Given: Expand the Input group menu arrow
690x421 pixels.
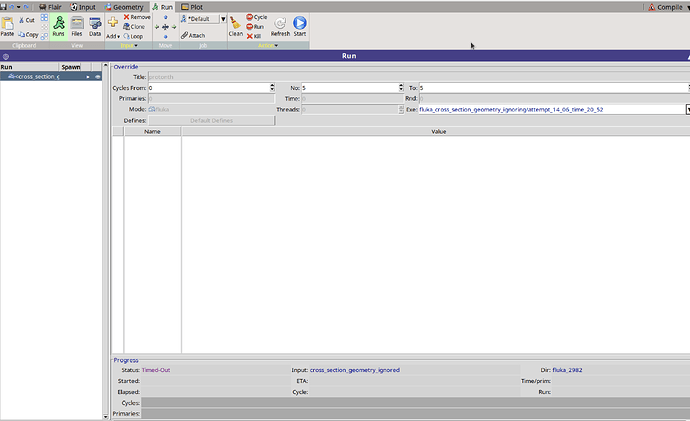Looking at the screenshot, I should pyautogui.click(x=136, y=46).
